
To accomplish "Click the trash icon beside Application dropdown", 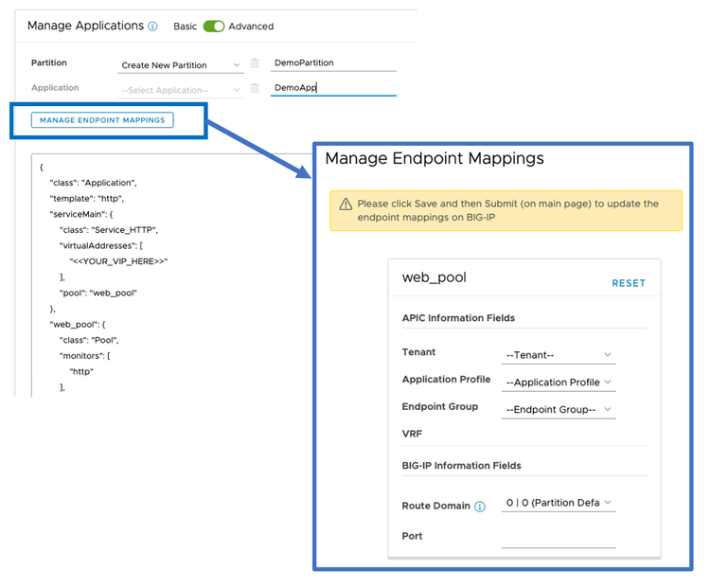I will tap(255, 89).
